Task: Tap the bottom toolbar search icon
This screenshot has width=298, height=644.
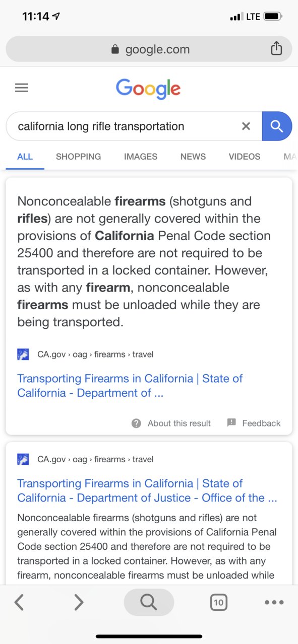Action: click(x=149, y=602)
